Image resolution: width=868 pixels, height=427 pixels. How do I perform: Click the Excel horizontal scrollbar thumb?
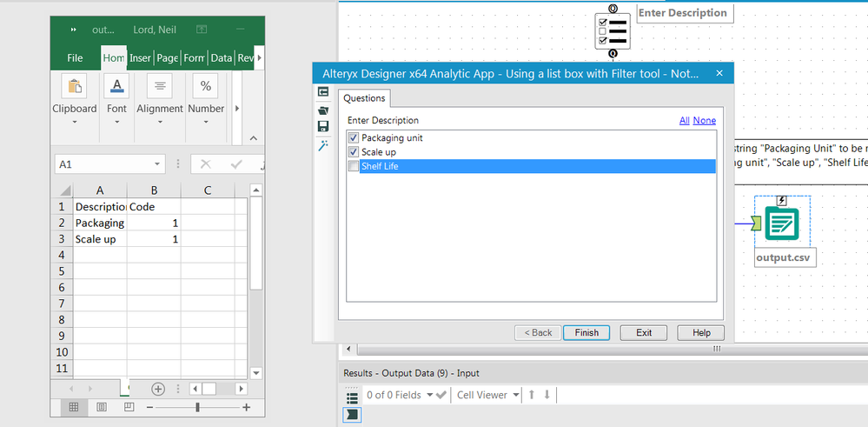[209, 389]
